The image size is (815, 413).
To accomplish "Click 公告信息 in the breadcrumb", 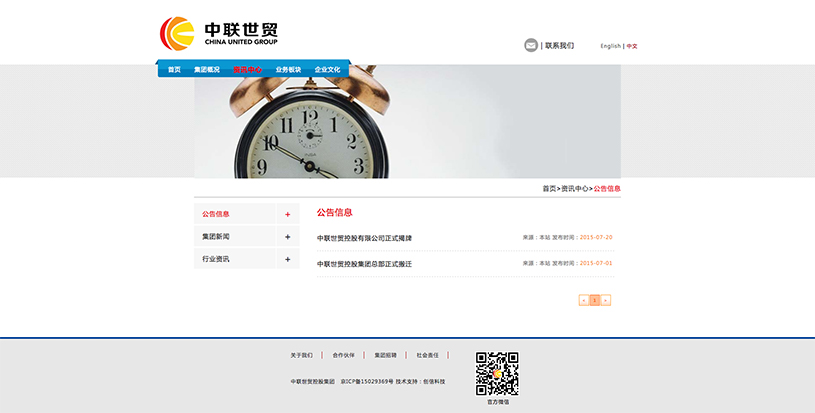I will coord(607,189).
